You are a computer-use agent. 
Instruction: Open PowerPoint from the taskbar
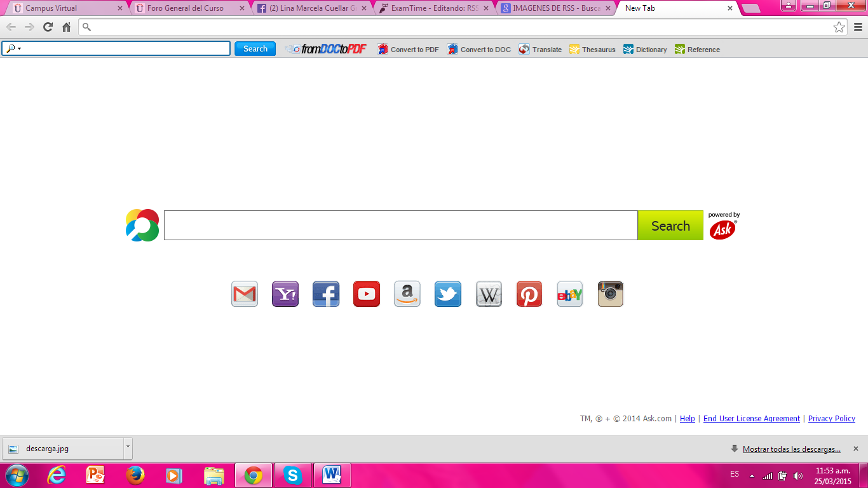(96, 475)
